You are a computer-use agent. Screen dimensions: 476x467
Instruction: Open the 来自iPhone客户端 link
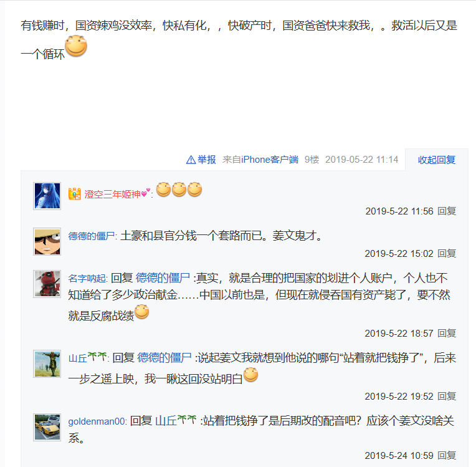click(260, 160)
